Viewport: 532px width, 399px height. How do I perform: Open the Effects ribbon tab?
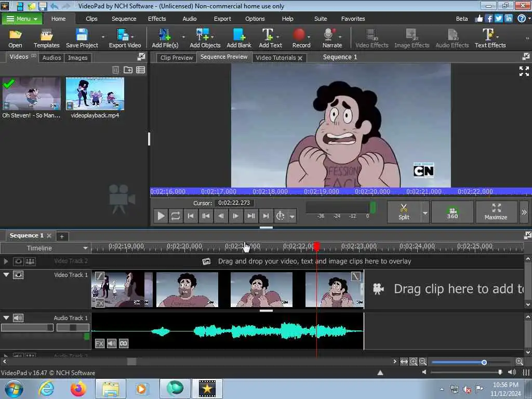[157, 19]
